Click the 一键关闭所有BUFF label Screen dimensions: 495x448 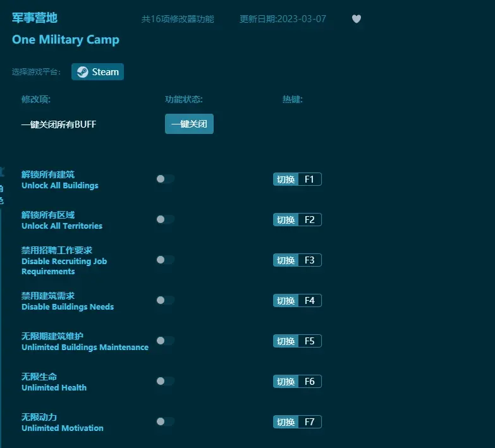(59, 124)
